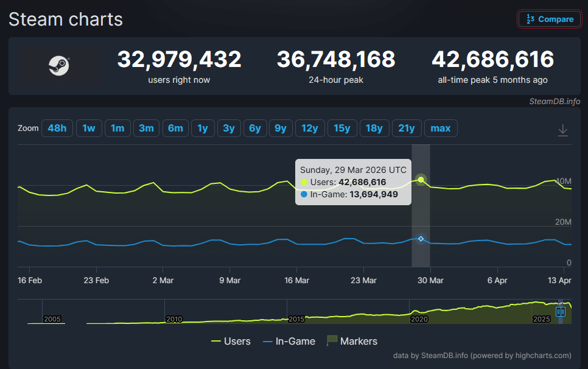This screenshot has height=369, width=588.
Task: Click the 23 Feb axis label
Action: tap(96, 281)
